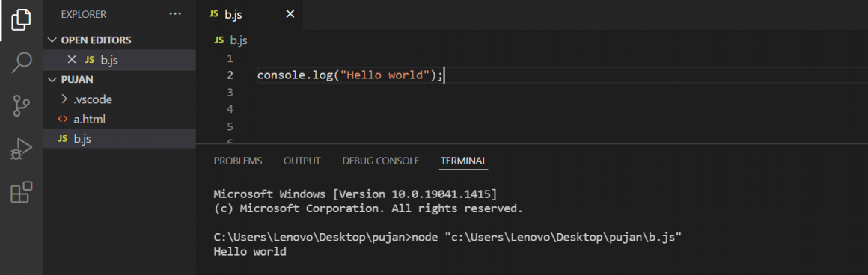Click JS icon in the breadcrumb bar

coord(219,40)
